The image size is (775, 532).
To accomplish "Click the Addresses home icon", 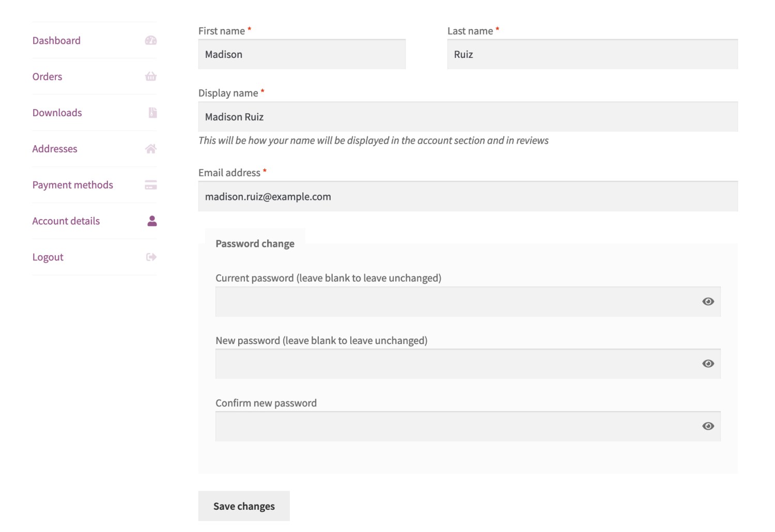I will [x=150, y=149].
